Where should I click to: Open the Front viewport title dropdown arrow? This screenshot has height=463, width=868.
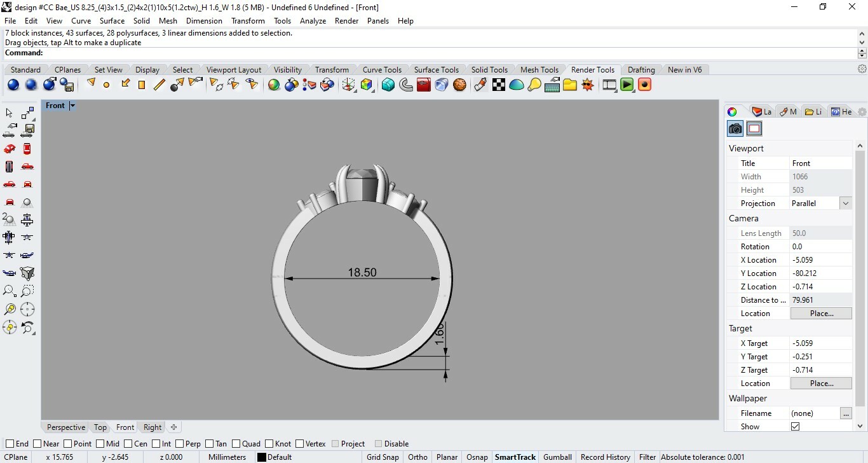(72, 106)
